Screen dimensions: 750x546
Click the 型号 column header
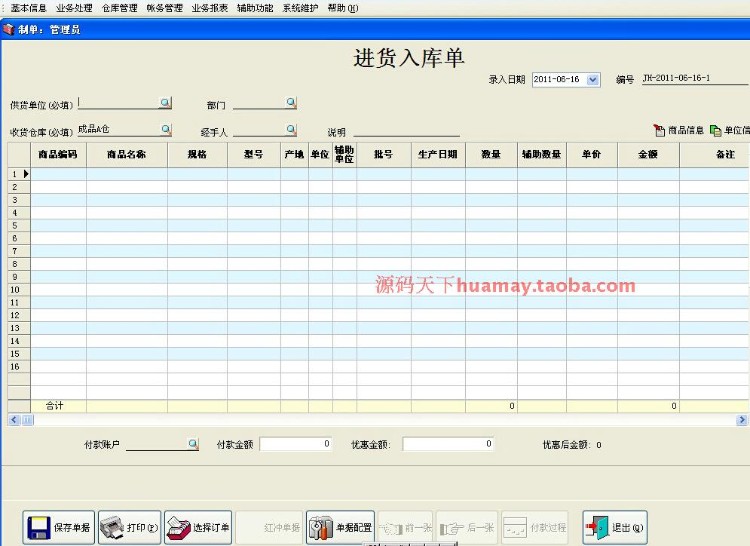point(254,154)
